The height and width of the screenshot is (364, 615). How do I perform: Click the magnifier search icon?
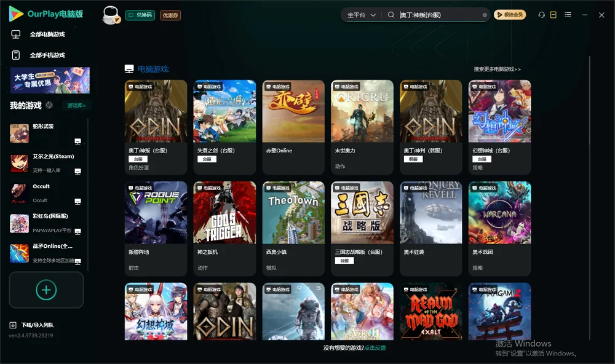[391, 15]
